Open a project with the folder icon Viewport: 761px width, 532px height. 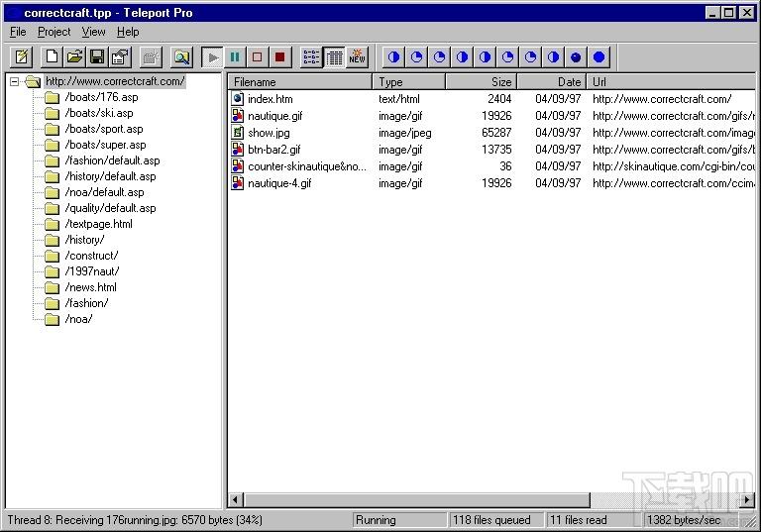coord(74,57)
